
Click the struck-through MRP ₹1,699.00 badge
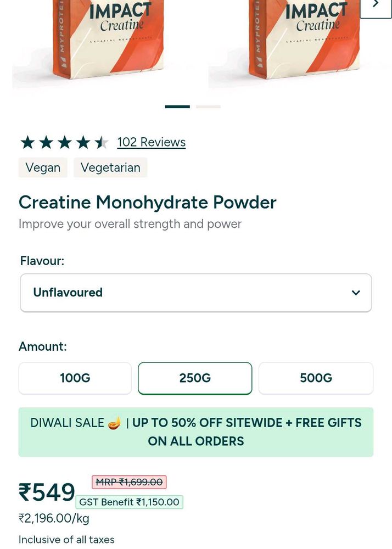[x=129, y=482]
